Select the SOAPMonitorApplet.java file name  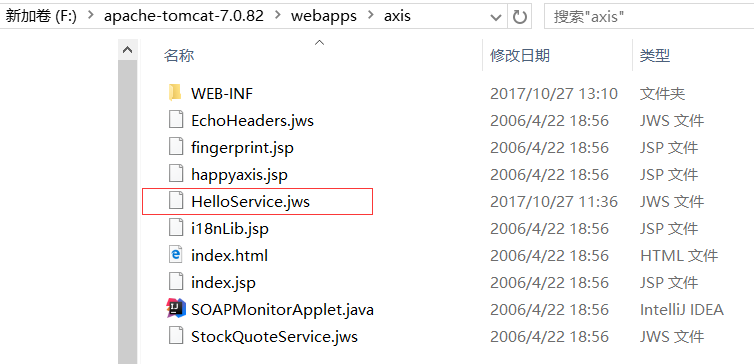tap(282, 309)
